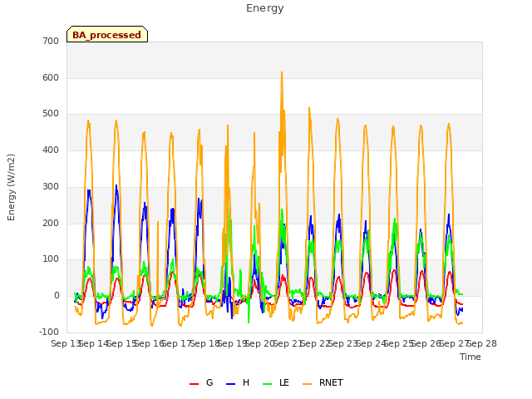Click the 100 y-axis tick label
Screen dimensions: 532x399
pos(51,259)
